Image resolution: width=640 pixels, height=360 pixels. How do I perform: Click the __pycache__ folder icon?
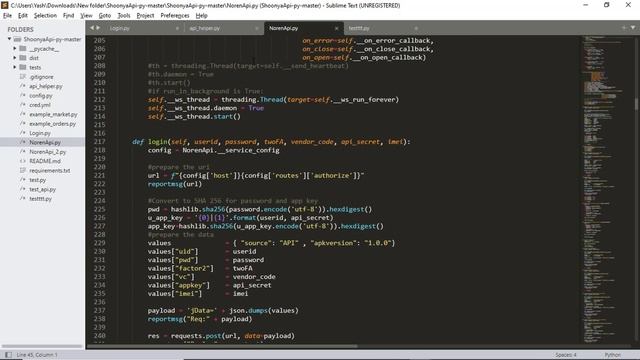(23, 49)
